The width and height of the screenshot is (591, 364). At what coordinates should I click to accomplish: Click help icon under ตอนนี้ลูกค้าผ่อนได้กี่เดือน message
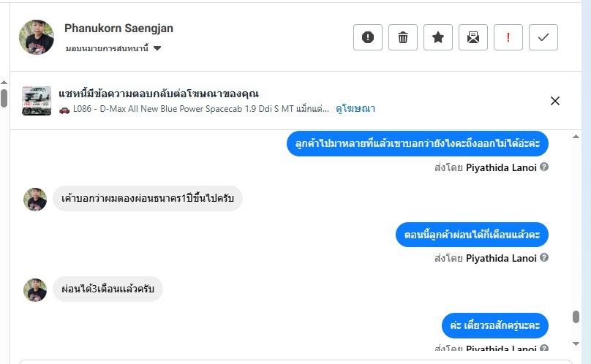pos(544,258)
